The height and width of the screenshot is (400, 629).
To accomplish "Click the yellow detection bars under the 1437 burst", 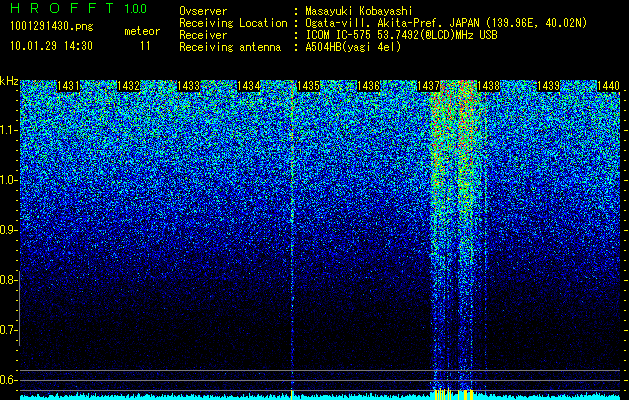I will 454,394.
